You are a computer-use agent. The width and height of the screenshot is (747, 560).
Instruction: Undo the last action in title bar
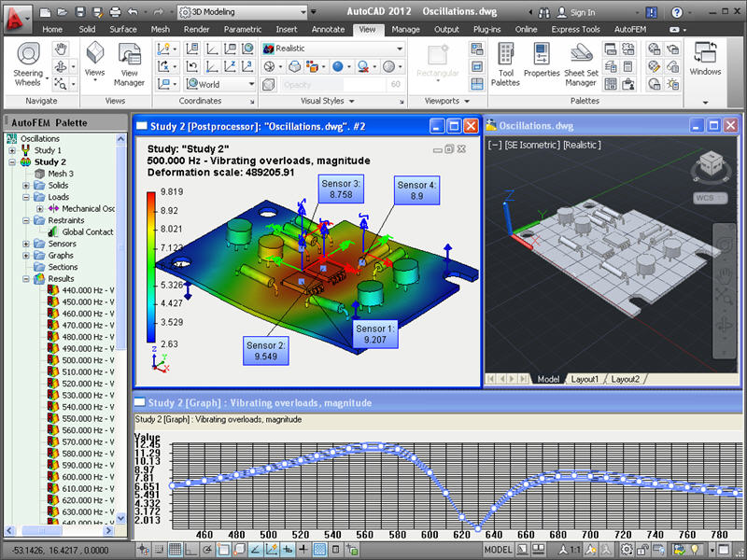[133, 12]
